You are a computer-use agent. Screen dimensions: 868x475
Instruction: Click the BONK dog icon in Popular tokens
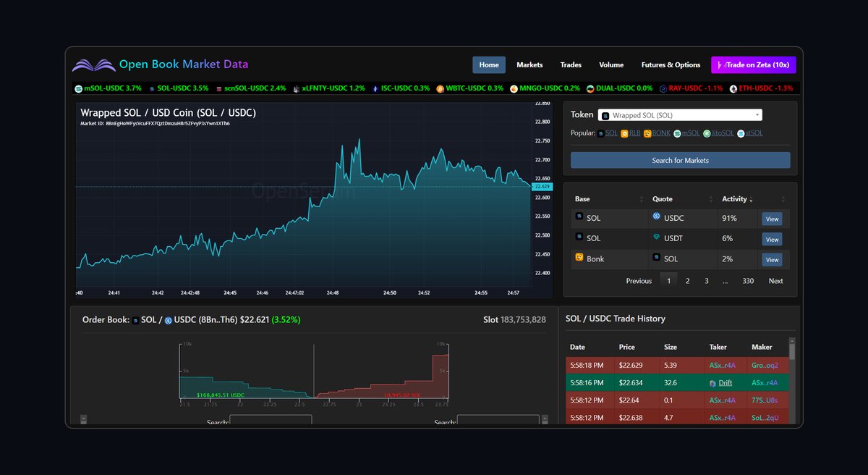(647, 133)
